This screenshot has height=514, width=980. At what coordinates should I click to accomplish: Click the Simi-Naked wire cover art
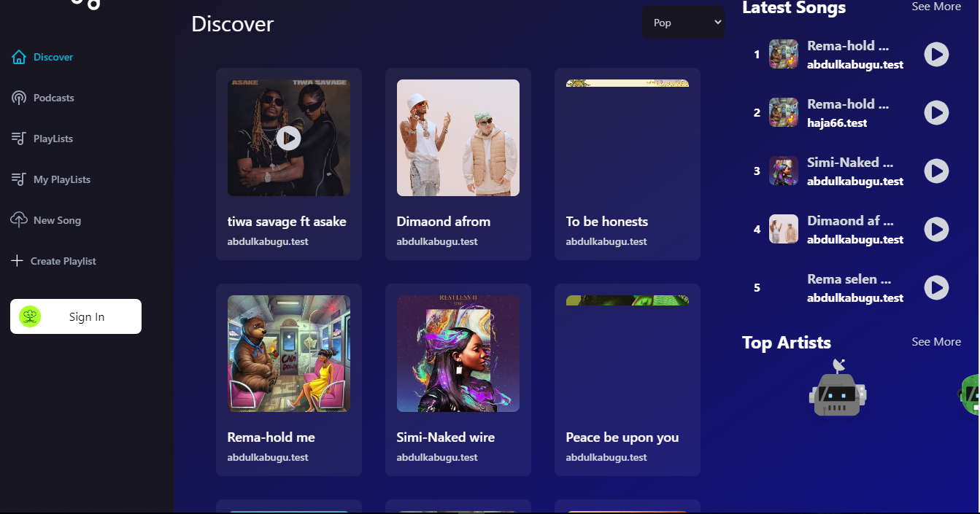pos(458,354)
